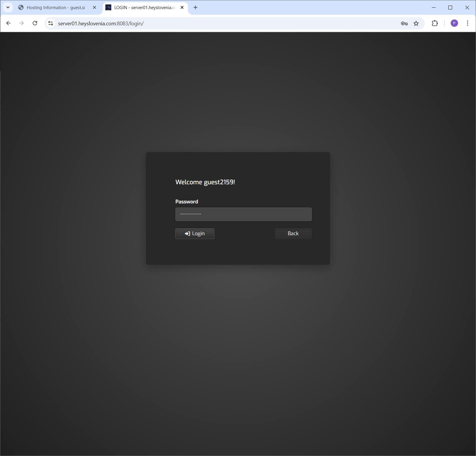The width and height of the screenshot is (476, 456).
Task: Click the Back button on the form
Action: (293, 233)
